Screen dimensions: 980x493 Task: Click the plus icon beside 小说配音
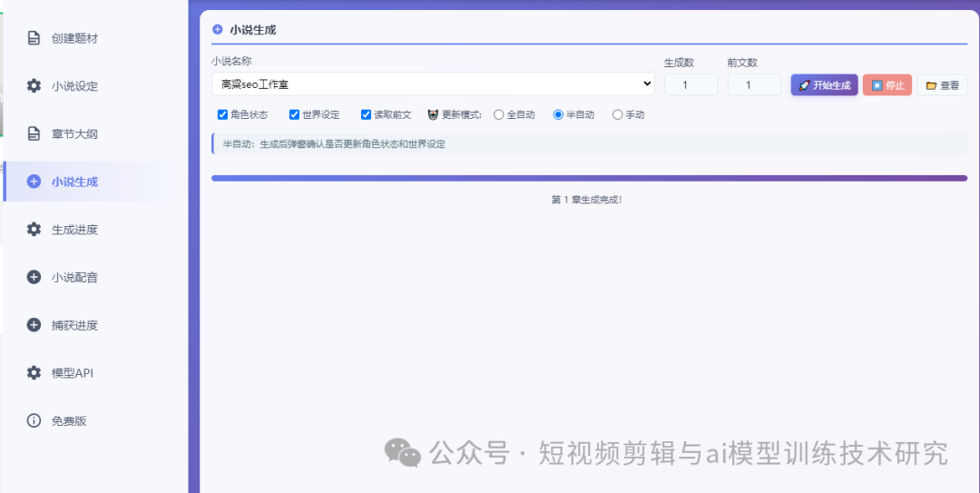[34, 277]
